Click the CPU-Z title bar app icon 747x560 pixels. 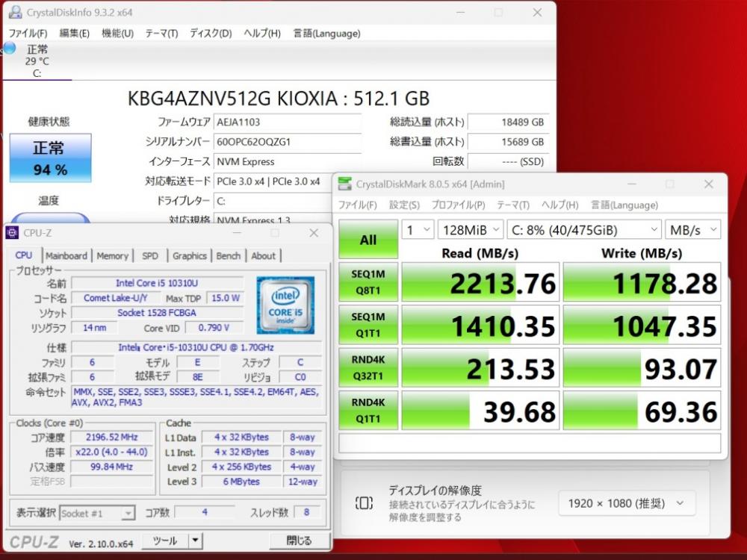pos(12,233)
